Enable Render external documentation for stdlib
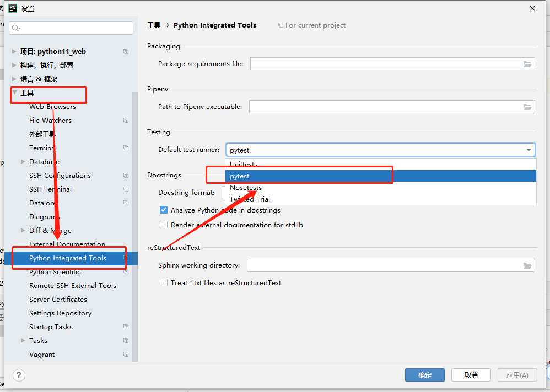550x392 pixels. [x=164, y=225]
